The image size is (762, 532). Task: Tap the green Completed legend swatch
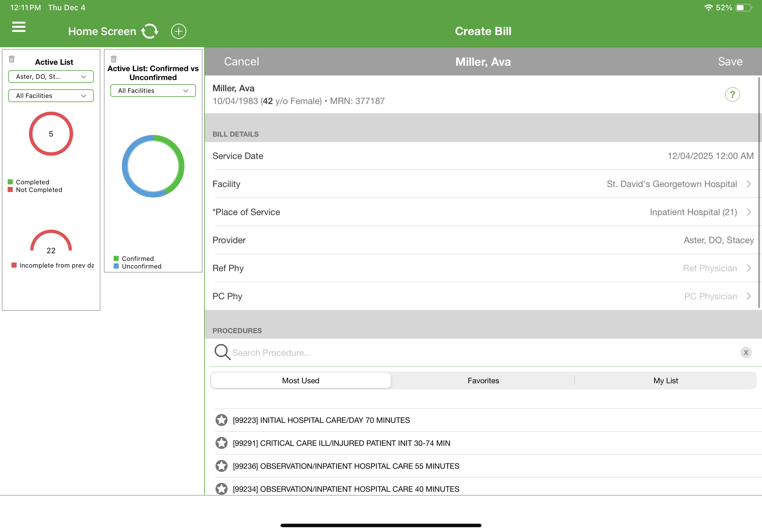(10, 182)
